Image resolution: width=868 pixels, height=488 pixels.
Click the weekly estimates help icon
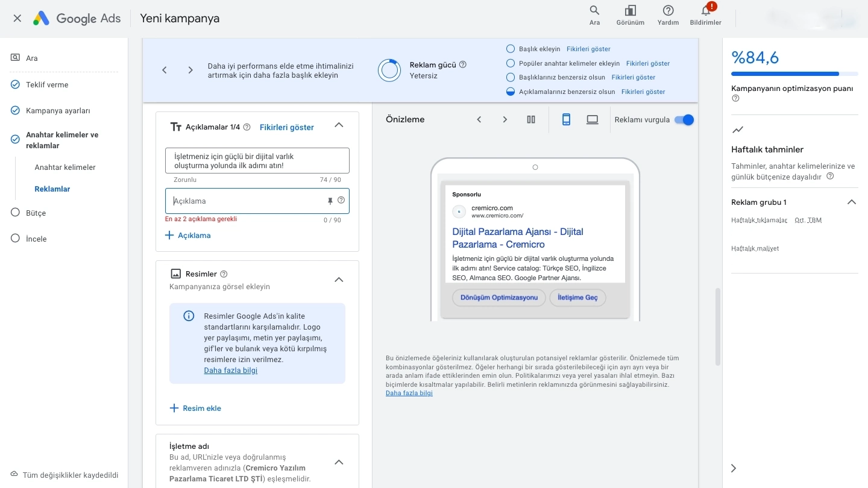831,177
